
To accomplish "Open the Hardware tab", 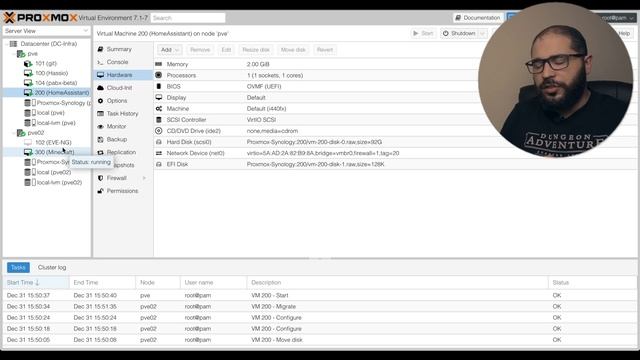I will coord(123,75).
